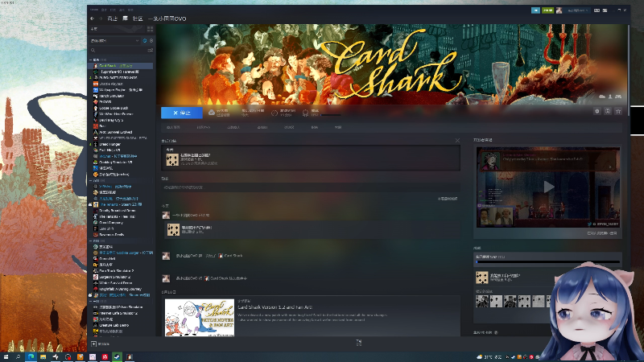Click the user avatar in title bar

(559, 10)
